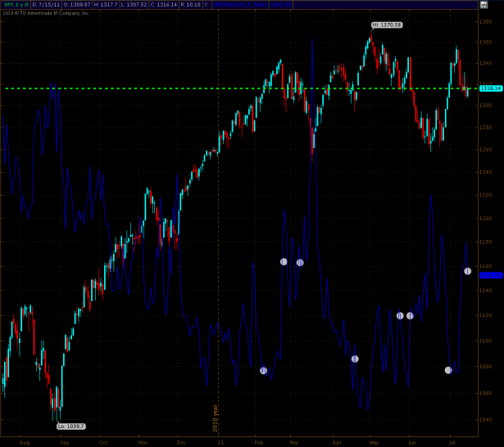The width and height of the screenshot is (504, 447).
Task: Click the white marker in early July near 1080
Action: coord(448,370)
